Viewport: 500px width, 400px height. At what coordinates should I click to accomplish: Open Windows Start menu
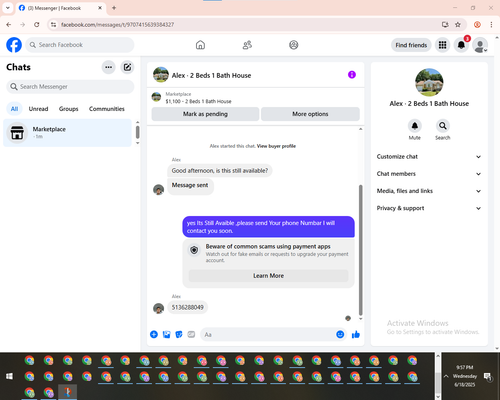point(9,376)
